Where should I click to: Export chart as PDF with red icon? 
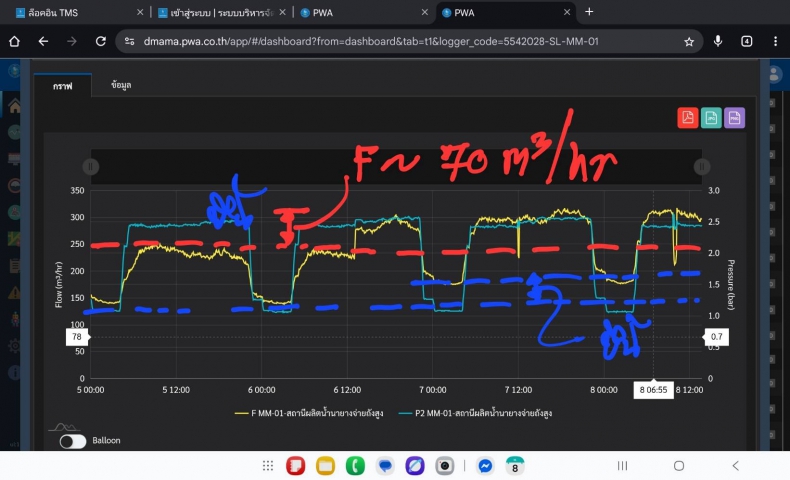(687, 118)
